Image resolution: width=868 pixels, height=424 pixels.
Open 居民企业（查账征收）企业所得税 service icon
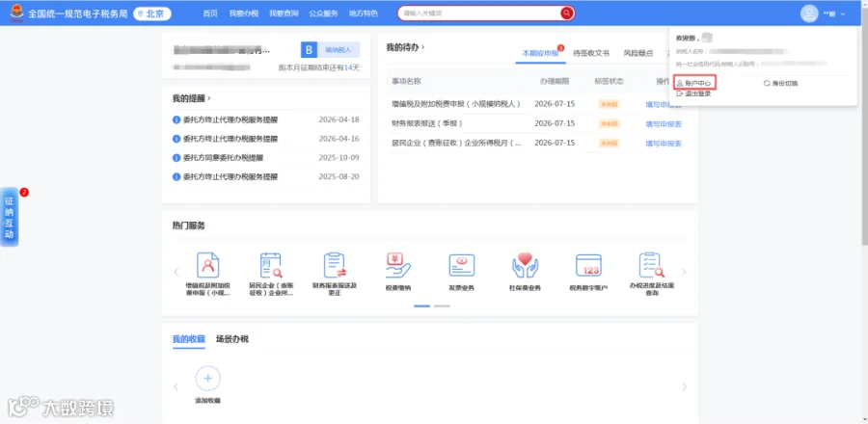point(271,265)
